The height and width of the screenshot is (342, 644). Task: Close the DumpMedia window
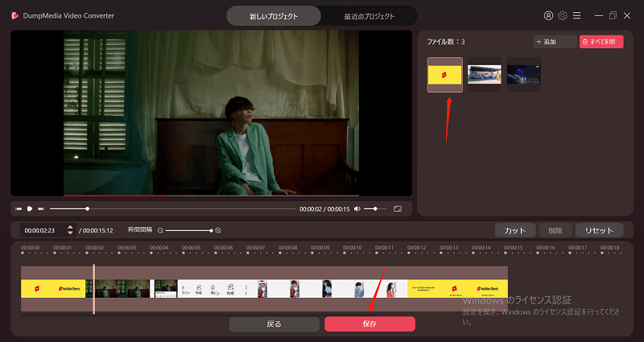[x=627, y=15]
